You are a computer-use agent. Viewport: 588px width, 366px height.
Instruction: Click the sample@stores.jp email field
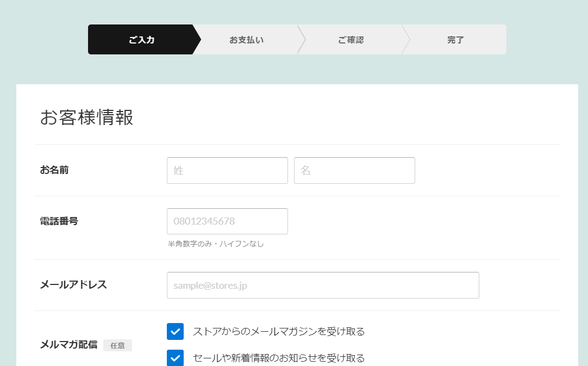pos(323,285)
